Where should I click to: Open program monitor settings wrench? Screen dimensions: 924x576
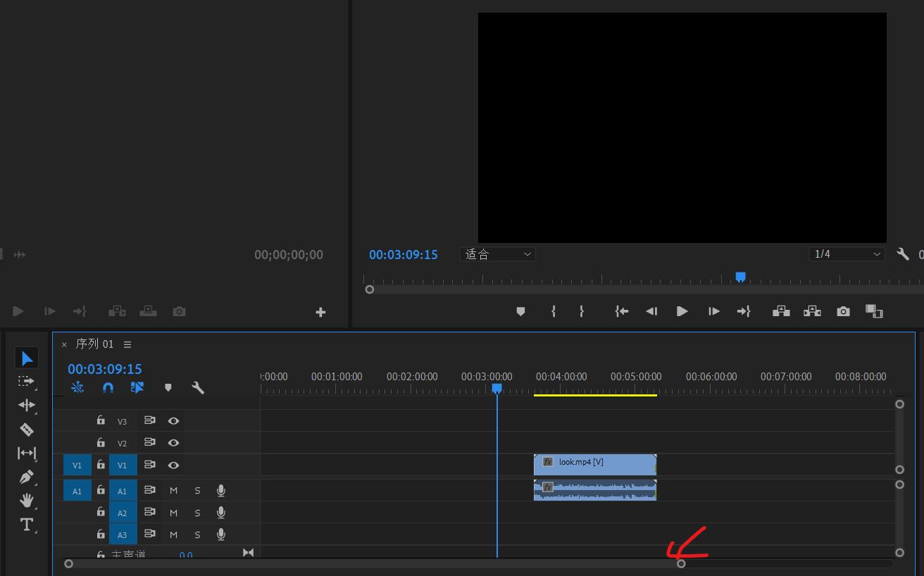(x=903, y=254)
